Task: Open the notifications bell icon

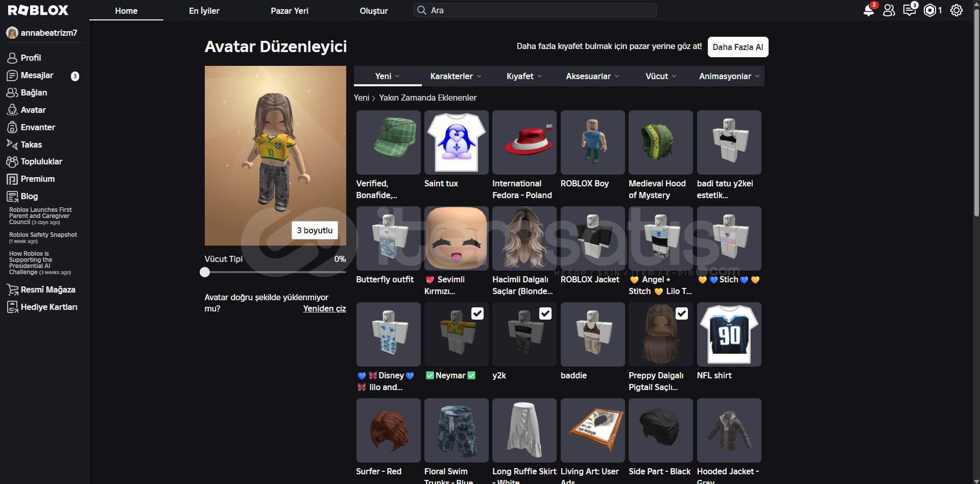Action: (x=868, y=10)
